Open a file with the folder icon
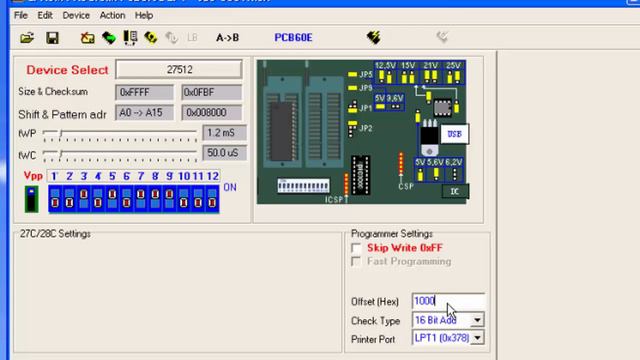The image size is (640, 360). (x=27, y=38)
